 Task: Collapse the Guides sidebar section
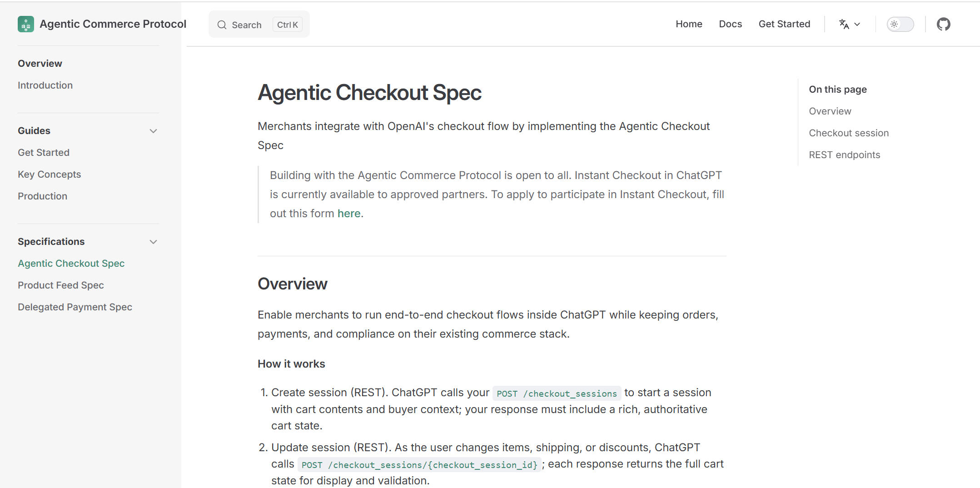click(x=153, y=131)
